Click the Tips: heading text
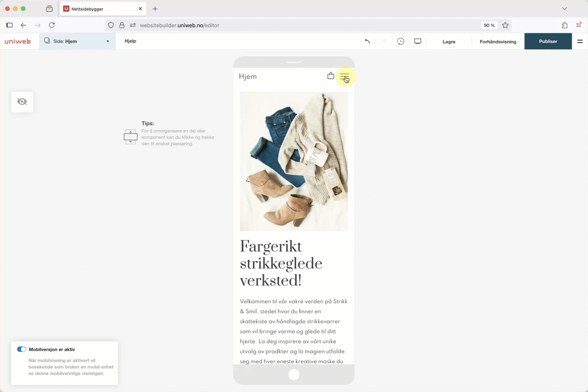588x392 pixels. [148, 123]
